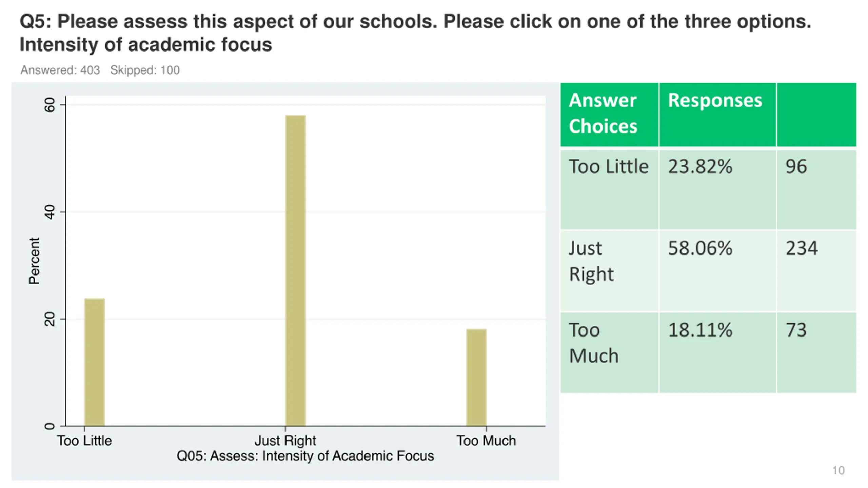Click the 18.11% table cell
This screenshot has width=868, height=488.
[717, 353]
